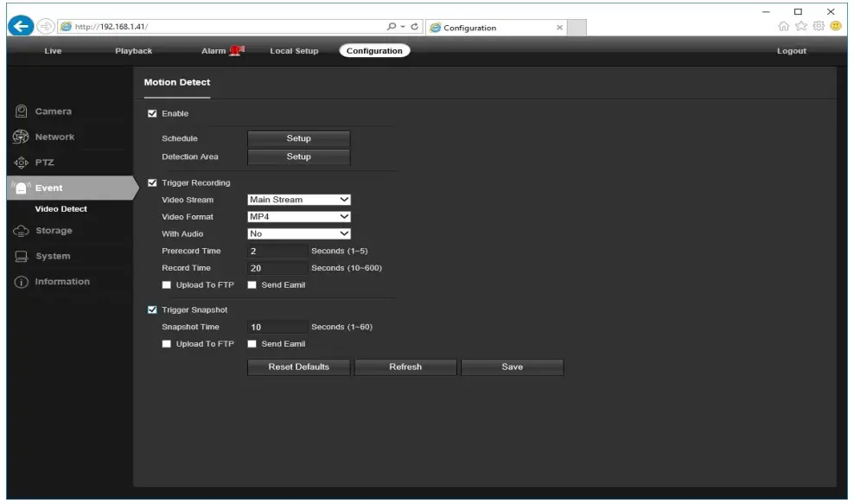
Task: Open the Storage settings menu
Action: point(54,231)
